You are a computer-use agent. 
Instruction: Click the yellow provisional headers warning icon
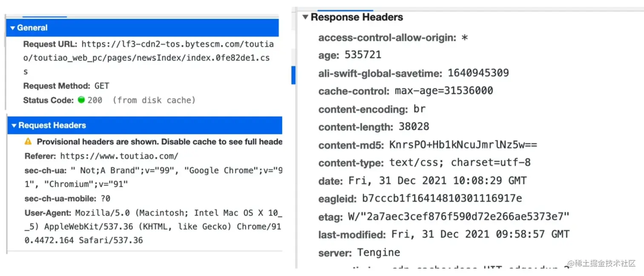28,142
